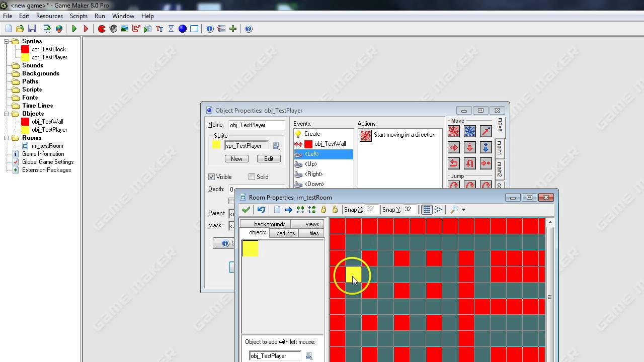
Task: Select the <Up> keyboard event
Action: coord(324,164)
